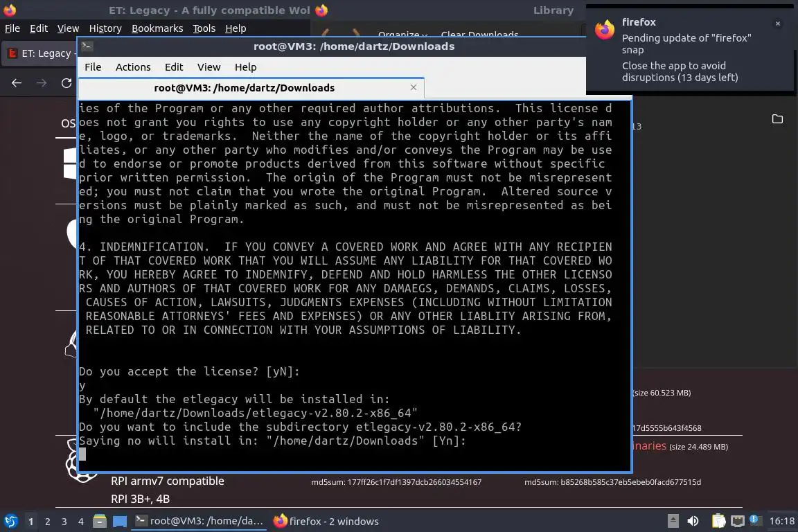
Task: Open the Lubuntu application menu
Action: click(x=10, y=521)
